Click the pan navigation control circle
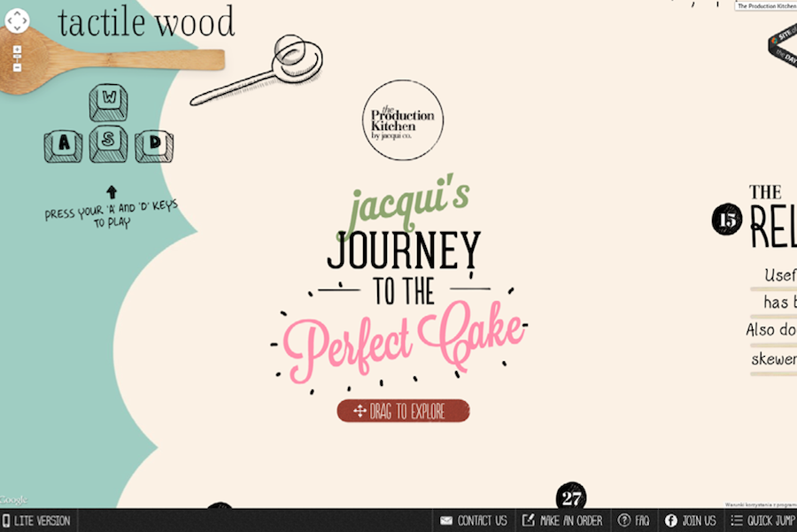 point(18,21)
